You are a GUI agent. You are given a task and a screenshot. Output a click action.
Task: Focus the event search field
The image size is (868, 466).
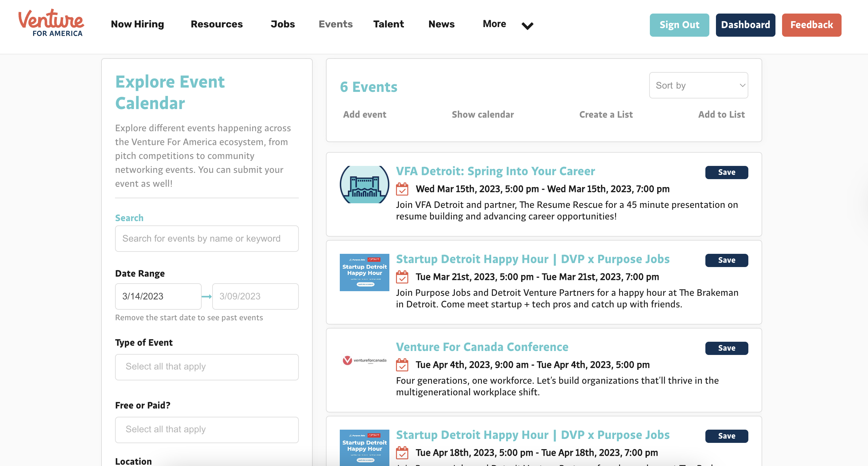click(207, 239)
